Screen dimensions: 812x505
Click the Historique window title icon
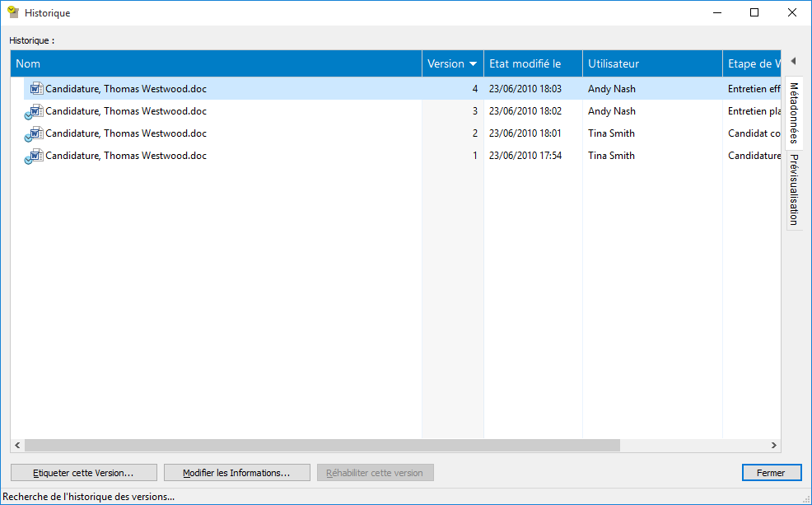13,12
